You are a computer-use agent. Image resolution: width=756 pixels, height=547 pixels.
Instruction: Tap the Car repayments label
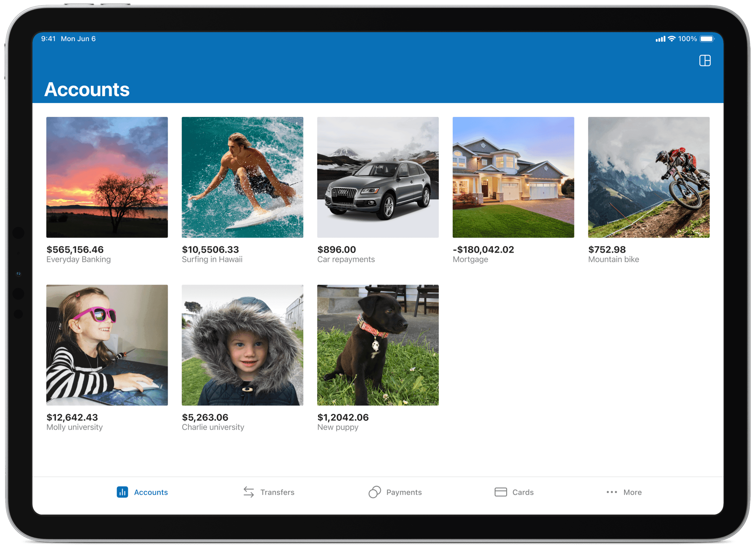[346, 259]
